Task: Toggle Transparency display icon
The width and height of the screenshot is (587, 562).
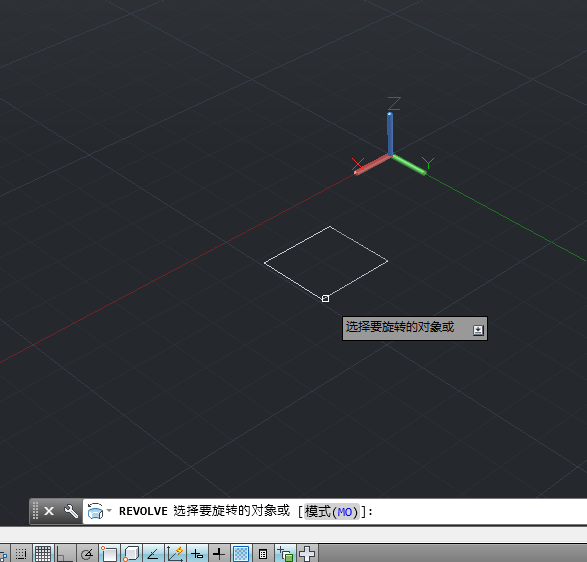Action: [241, 554]
